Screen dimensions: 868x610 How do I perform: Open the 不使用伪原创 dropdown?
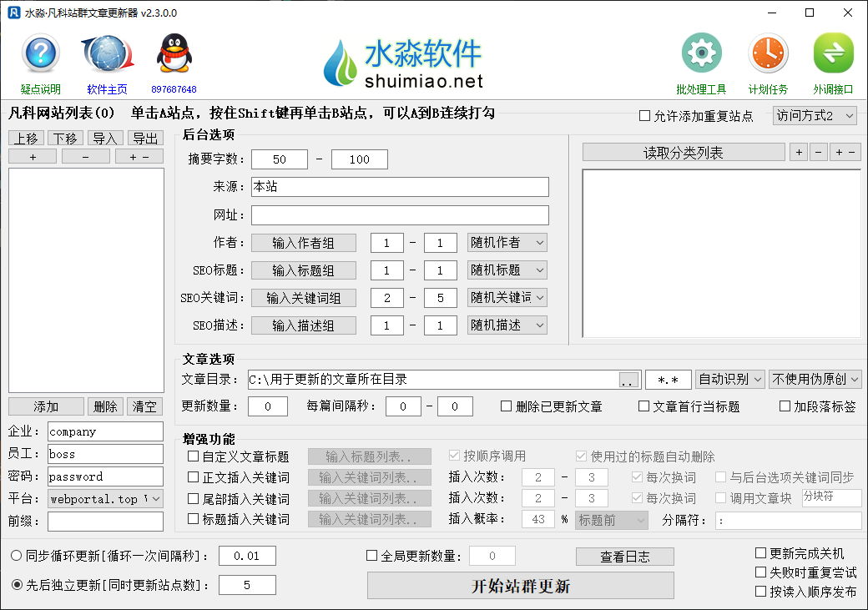click(815, 379)
